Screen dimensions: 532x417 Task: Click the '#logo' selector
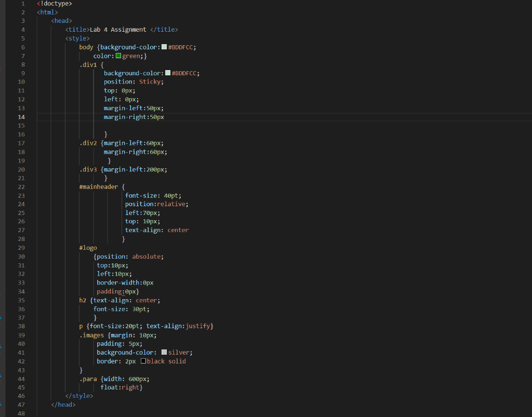(88, 248)
